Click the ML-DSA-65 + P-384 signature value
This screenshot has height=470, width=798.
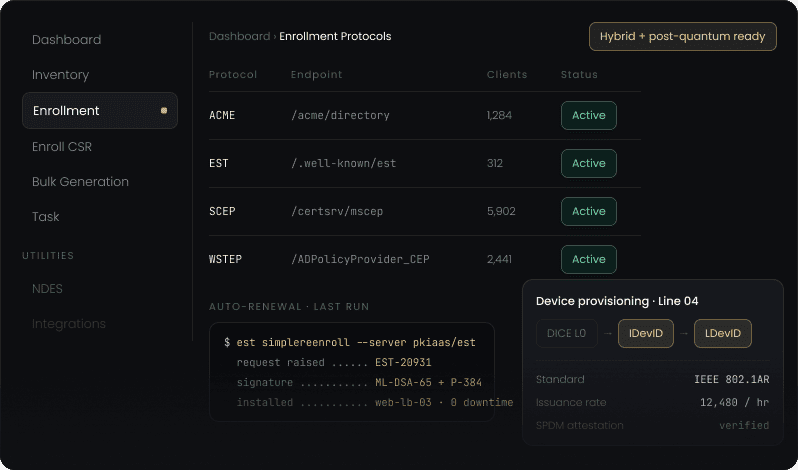tap(429, 383)
